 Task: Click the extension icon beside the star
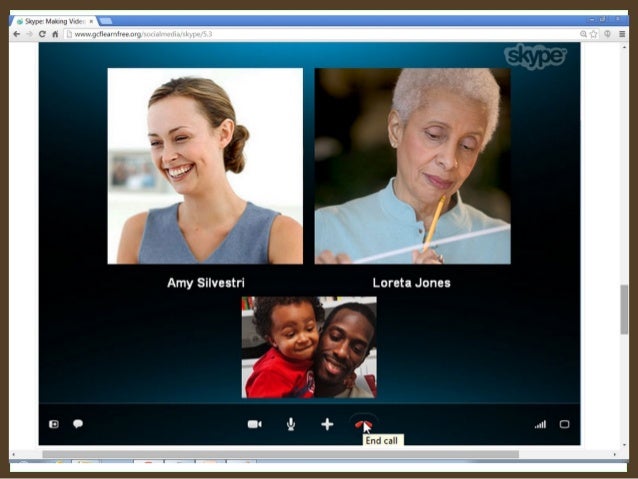coord(607,34)
